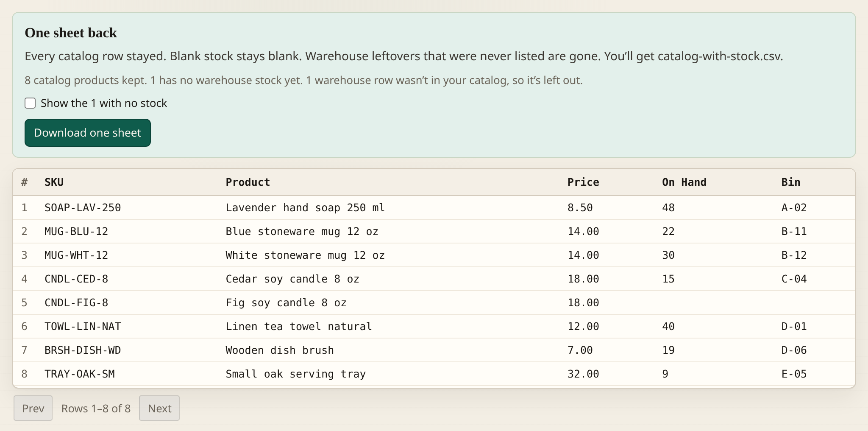The image size is (868, 431).
Task: Click bin D-06 cell
Action: [794, 350]
